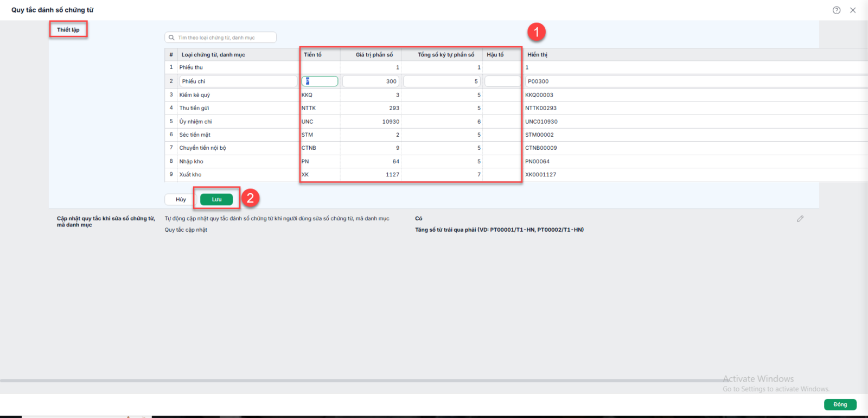Select the Nhập kho row

516,161
